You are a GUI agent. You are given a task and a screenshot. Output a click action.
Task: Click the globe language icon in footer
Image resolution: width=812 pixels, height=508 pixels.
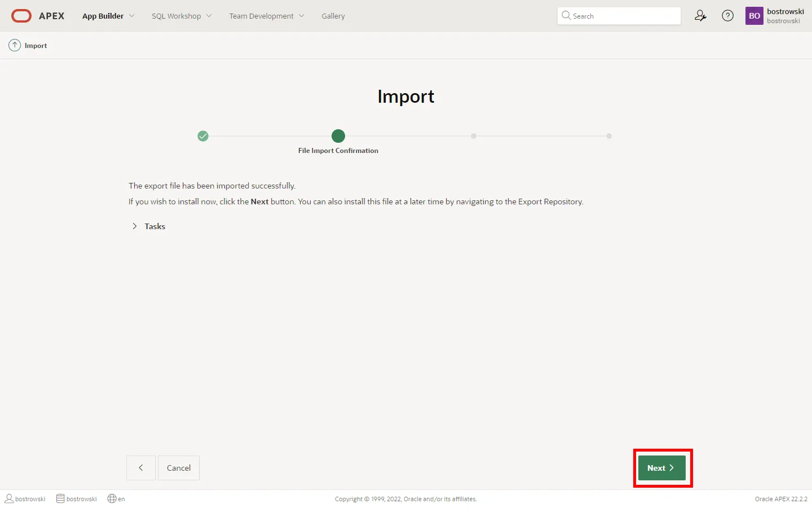coord(112,498)
